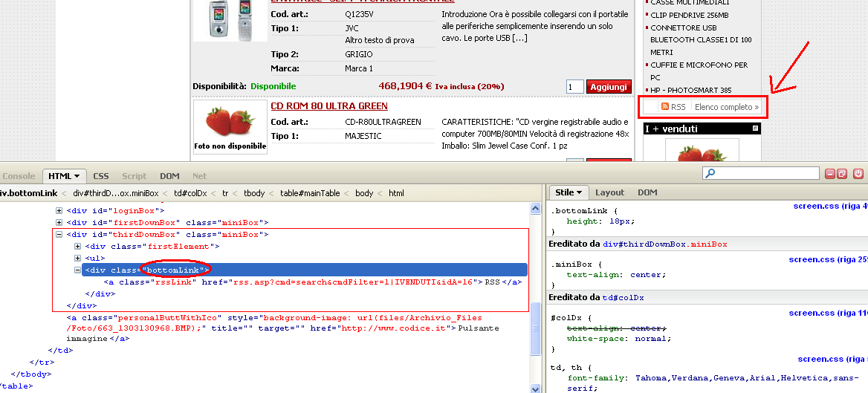Click the selected bottomLink div row

[x=305, y=270]
